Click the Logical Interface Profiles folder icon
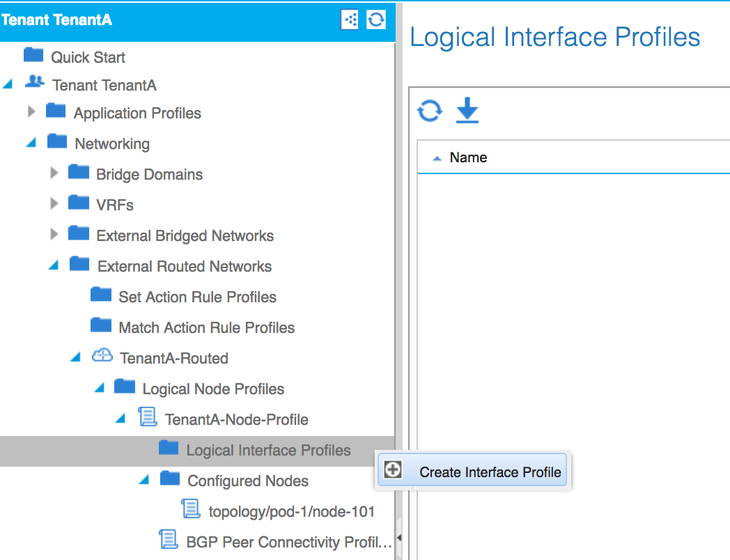The height and width of the screenshot is (560, 730). pyautogui.click(x=169, y=447)
